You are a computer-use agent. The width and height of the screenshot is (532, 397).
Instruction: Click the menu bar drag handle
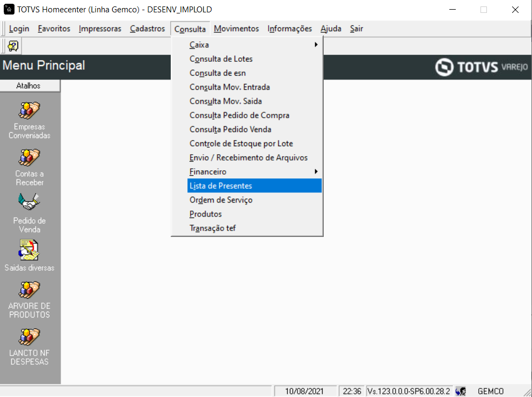pos(4,29)
